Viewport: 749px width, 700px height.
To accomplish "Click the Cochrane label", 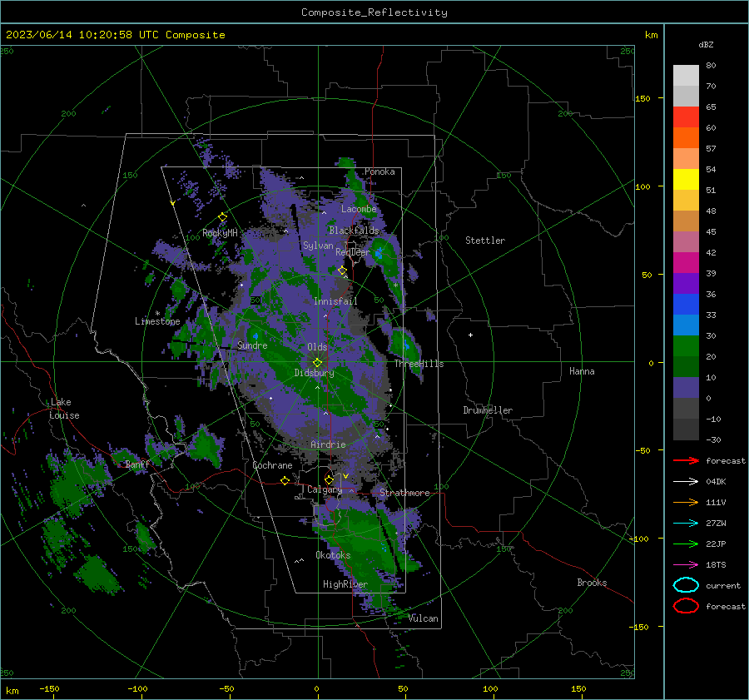I will 272,465.
